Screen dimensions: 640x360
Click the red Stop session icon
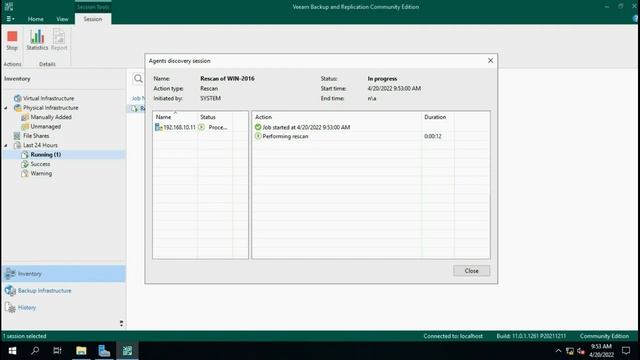12,37
